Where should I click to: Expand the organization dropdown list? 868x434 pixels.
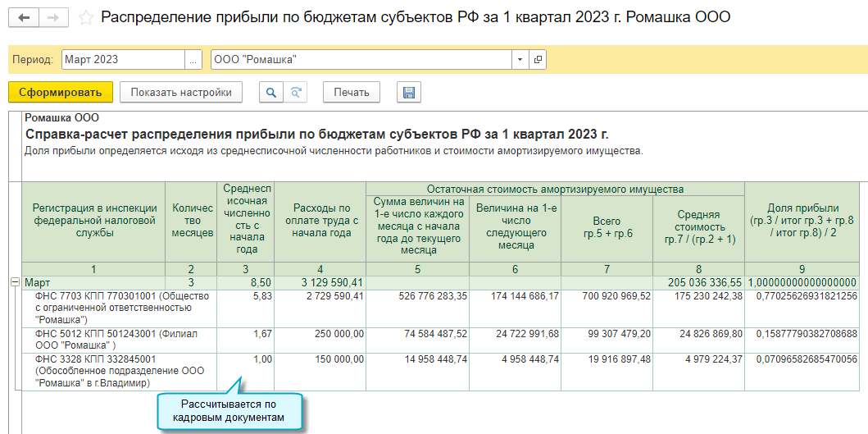[x=520, y=60]
